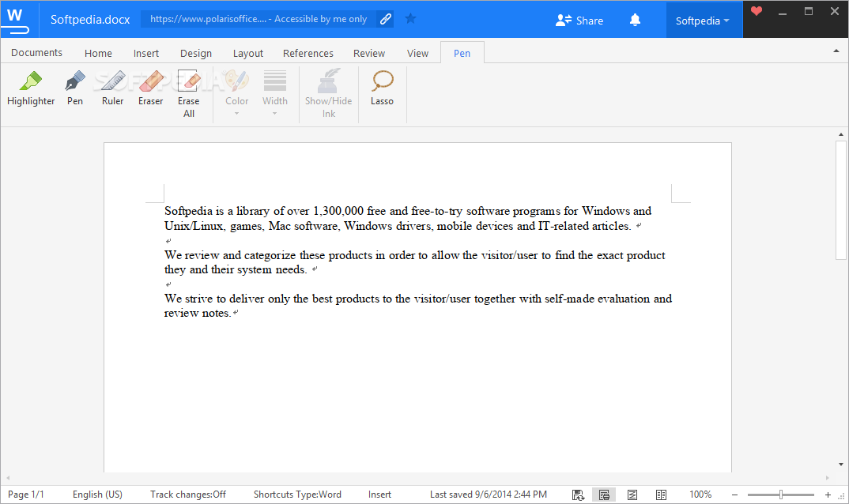
Task: Zoom in with the plus button
Action: click(x=828, y=495)
